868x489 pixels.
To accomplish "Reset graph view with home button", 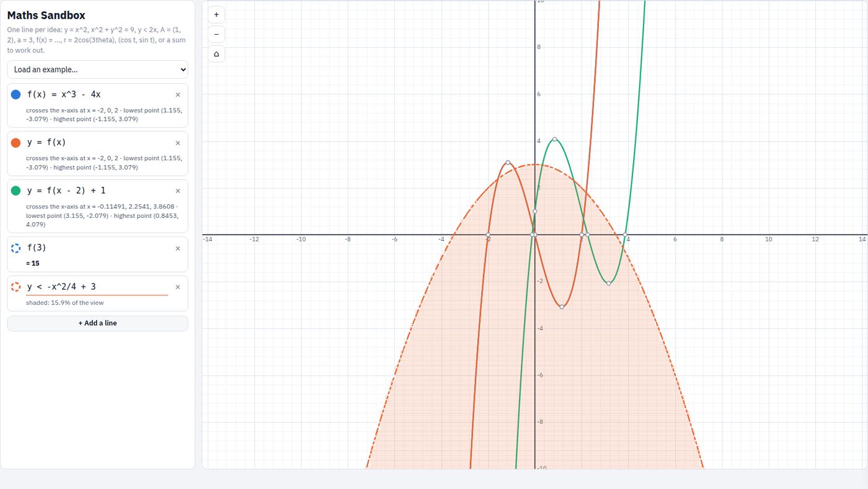I will [x=216, y=54].
